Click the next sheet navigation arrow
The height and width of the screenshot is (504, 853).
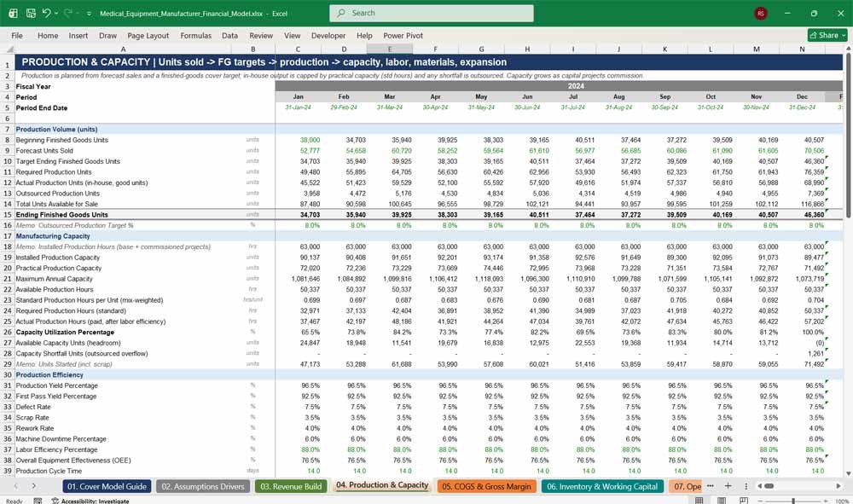pyautogui.click(x=34, y=486)
